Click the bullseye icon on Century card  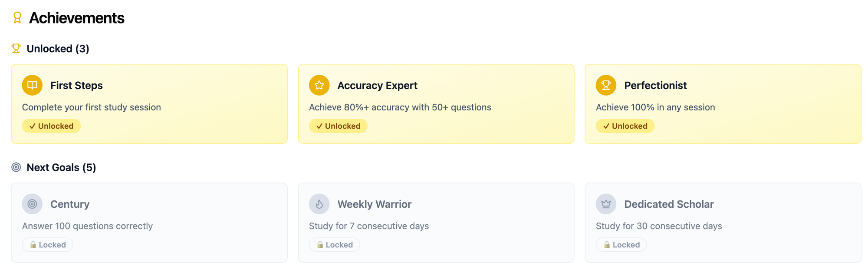pyautogui.click(x=32, y=204)
